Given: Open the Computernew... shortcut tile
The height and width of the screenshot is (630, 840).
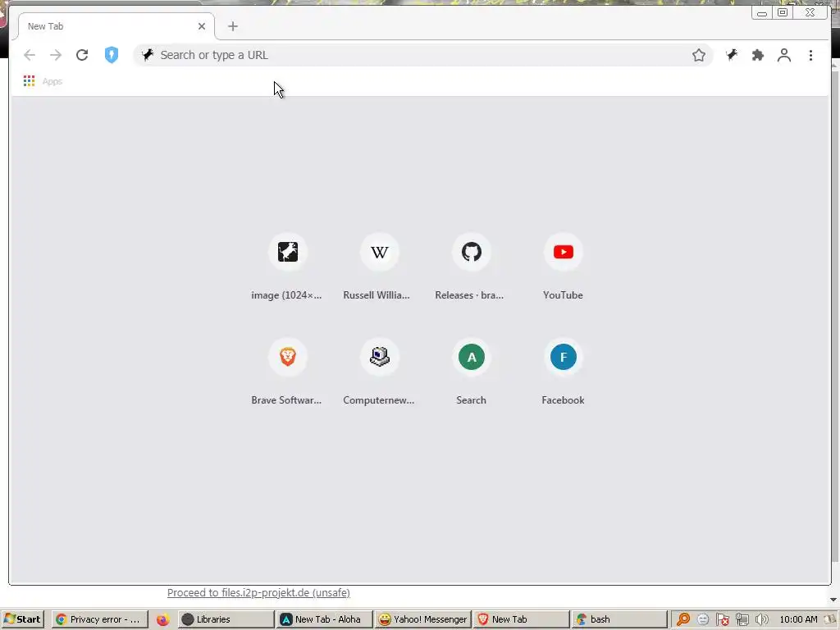Looking at the screenshot, I should (x=379, y=372).
